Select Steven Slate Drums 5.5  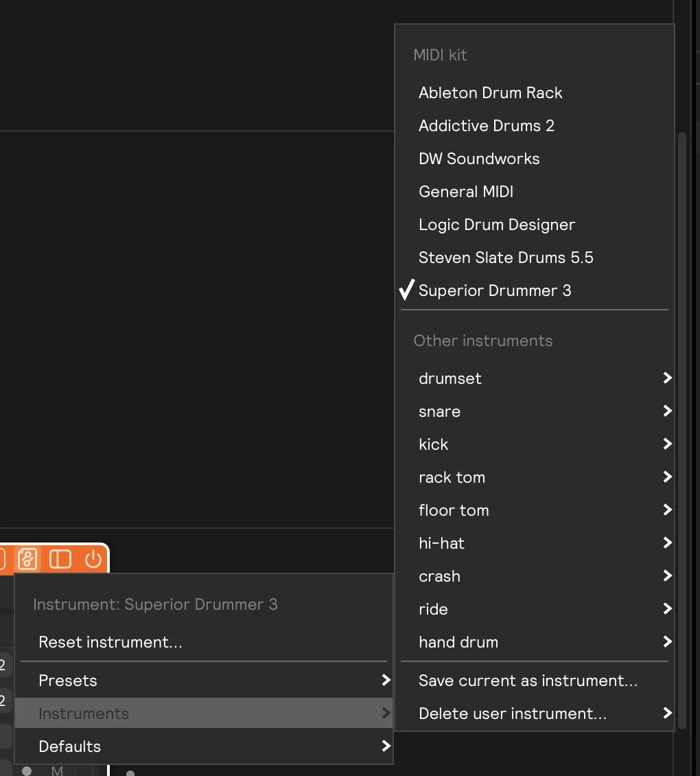[535, 258]
